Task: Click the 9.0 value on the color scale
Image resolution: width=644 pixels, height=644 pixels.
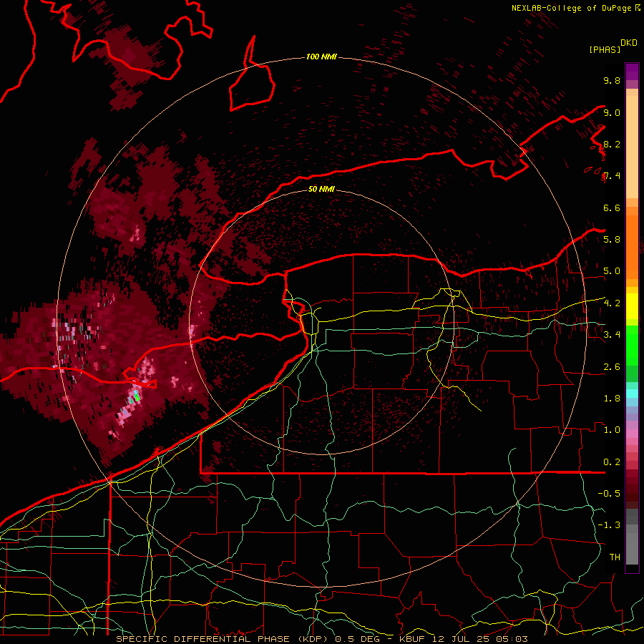Action: pyautogui.click(x=612, y=112)
